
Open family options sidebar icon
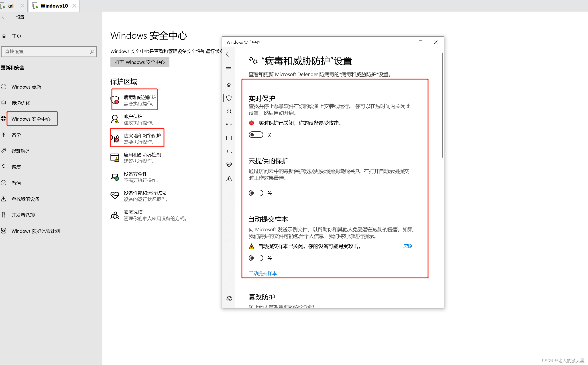tap(229, 179)
